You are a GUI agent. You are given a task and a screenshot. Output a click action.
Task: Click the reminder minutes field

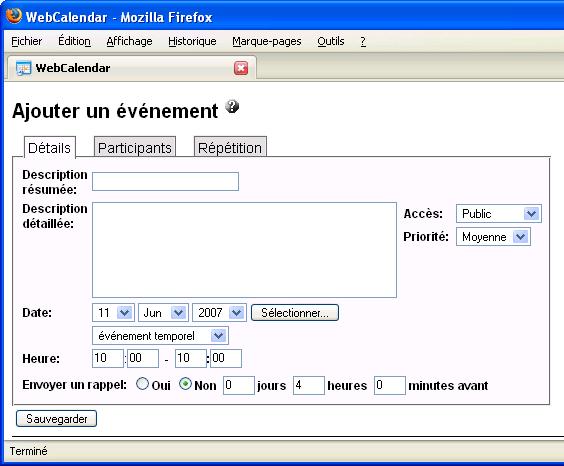coord(390,385)
